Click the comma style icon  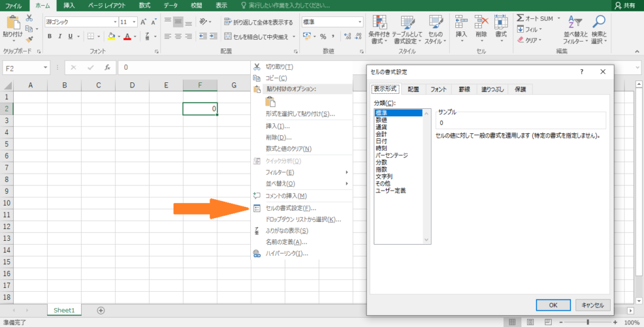(x=333, y=36)
